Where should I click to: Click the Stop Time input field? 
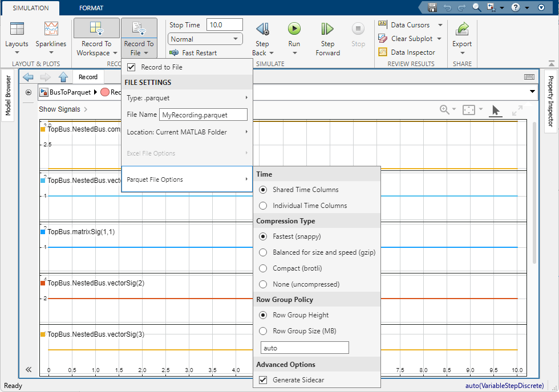click(x=225, y=25)
